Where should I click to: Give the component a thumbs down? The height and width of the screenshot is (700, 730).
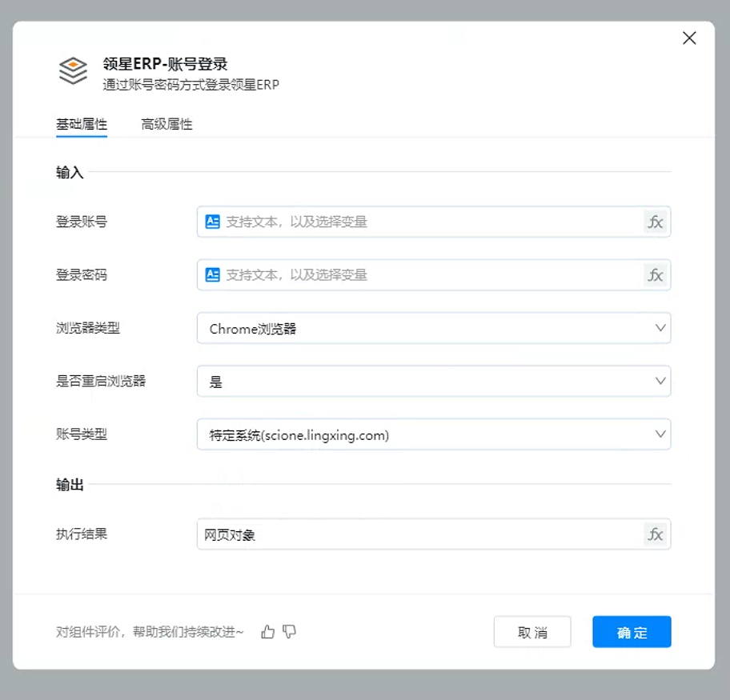coord(290,632)
